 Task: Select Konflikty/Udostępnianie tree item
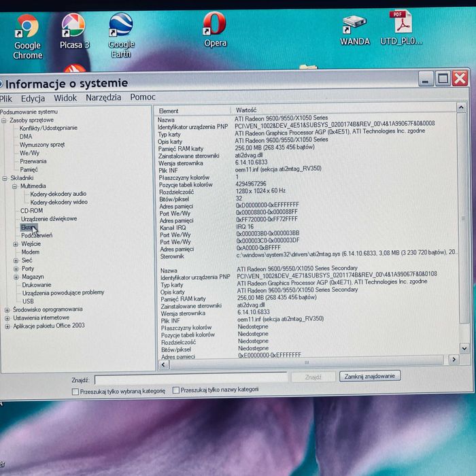point(48,128)
